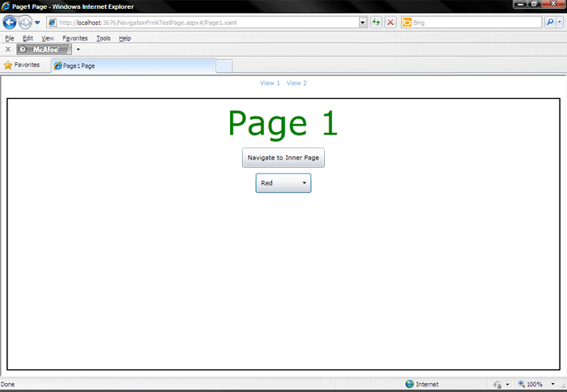Expand the address bar history dropdown
Viewport: 567px width, 392px height.
click(x=363, y=23)
